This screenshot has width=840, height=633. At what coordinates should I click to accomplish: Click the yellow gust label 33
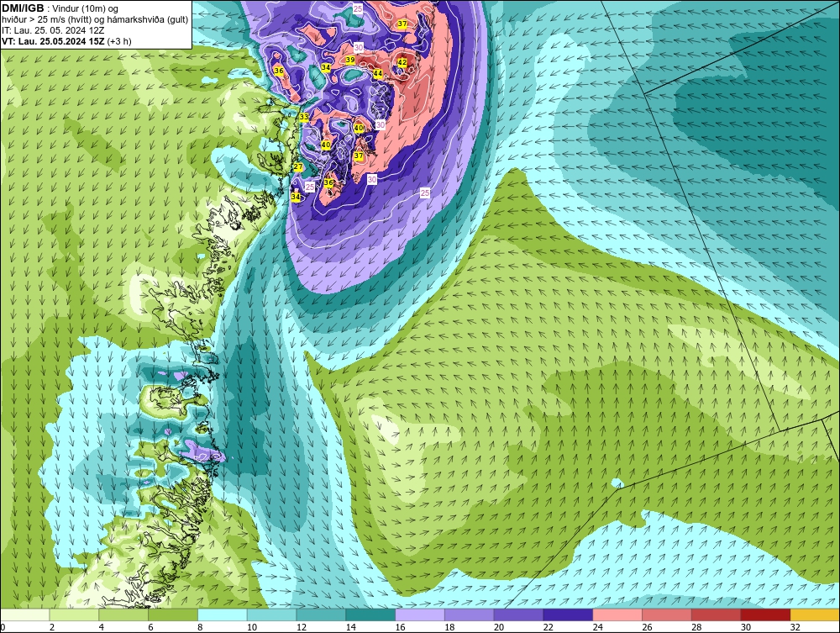[304, 117]
